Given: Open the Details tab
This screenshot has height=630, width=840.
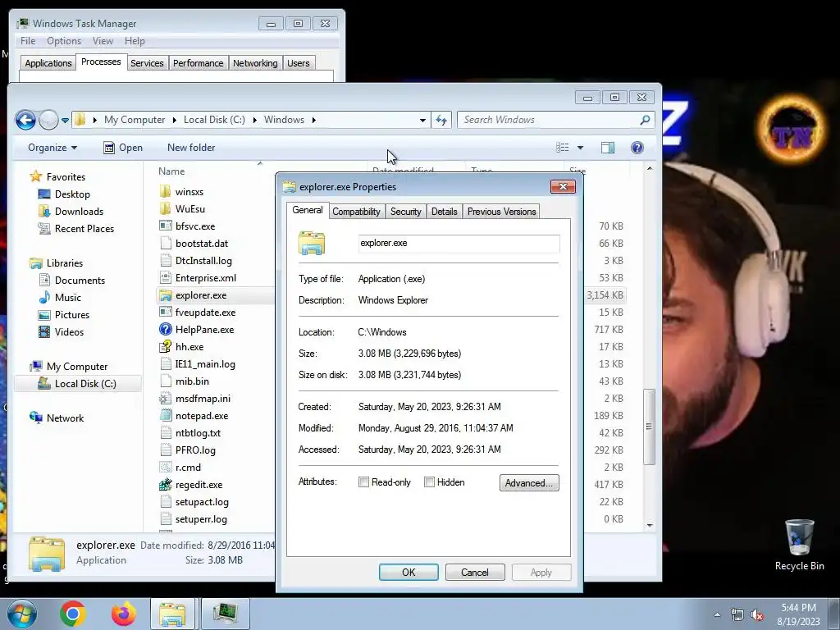Looking at the screenshot, I should (x=444, y=212).
